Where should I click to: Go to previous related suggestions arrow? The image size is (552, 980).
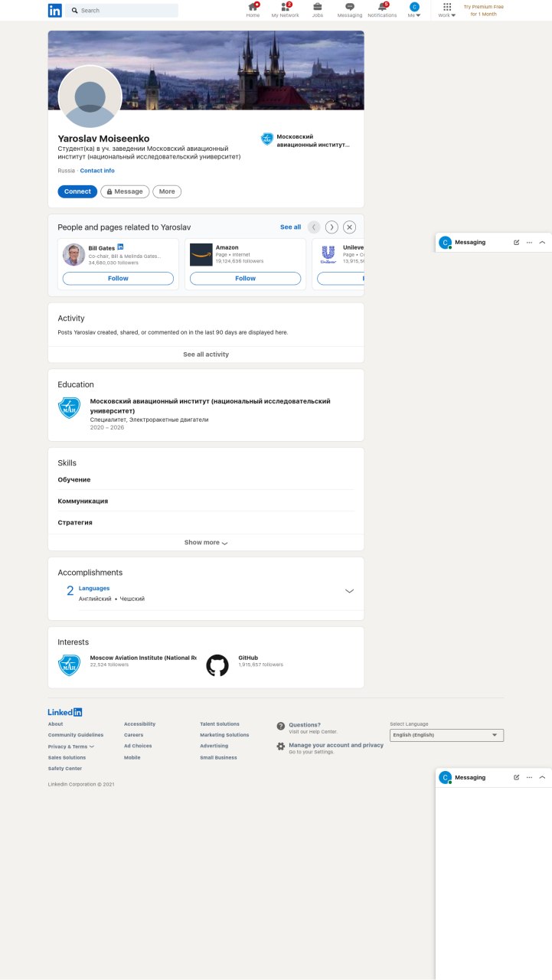click(314, 227)
